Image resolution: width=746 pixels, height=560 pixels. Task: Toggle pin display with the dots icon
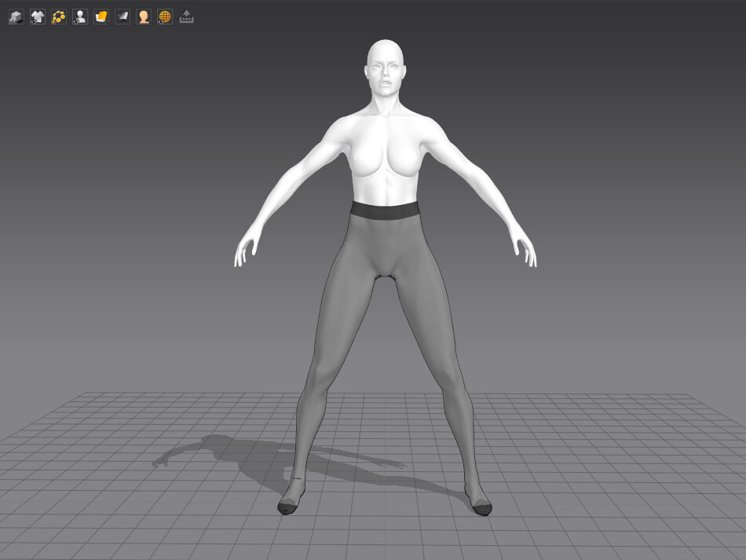[x=57, y=16]
